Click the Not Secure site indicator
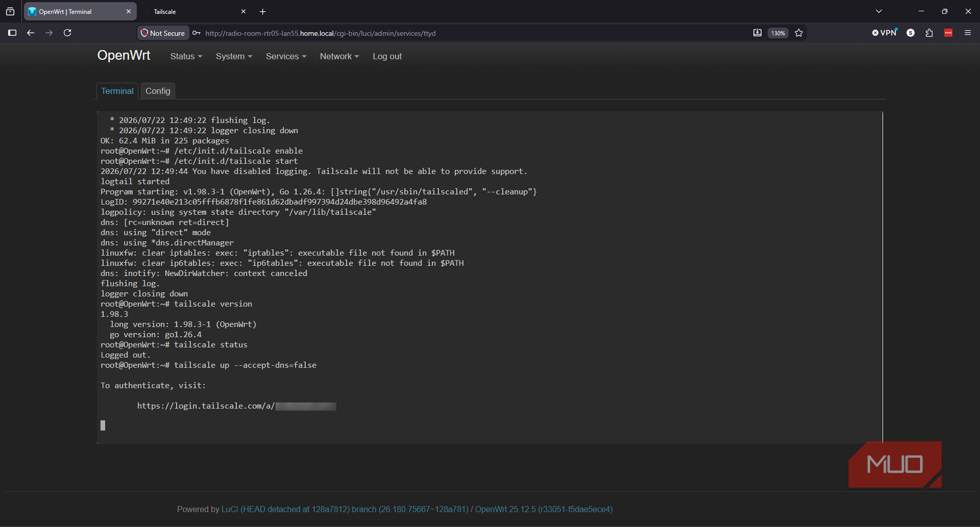The image size is (980, 527). 163,33
